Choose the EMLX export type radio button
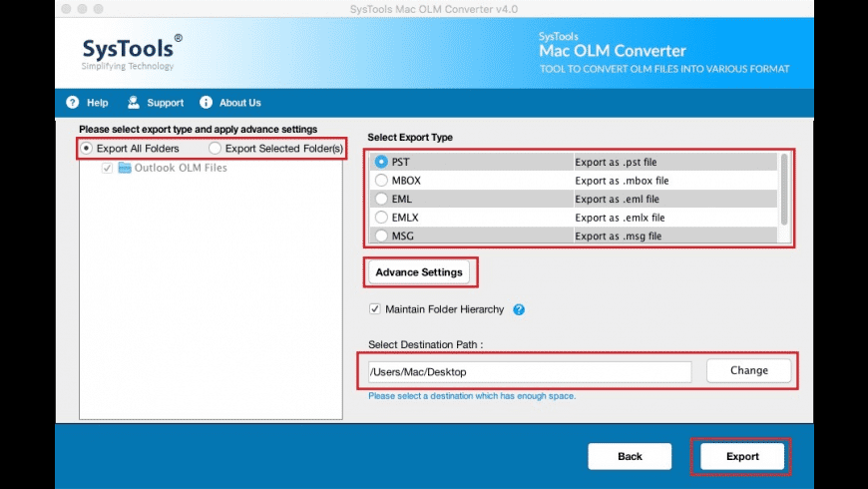 click(x=381, y=218)
